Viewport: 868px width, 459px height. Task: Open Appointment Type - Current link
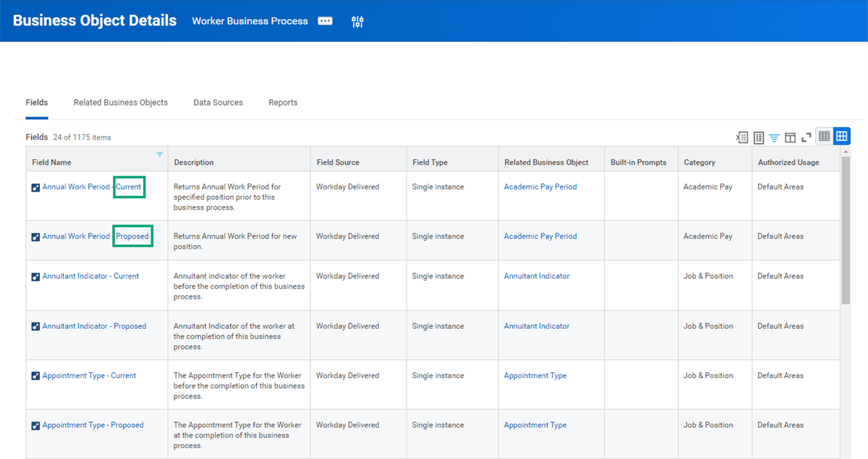(x=89, y=375)
